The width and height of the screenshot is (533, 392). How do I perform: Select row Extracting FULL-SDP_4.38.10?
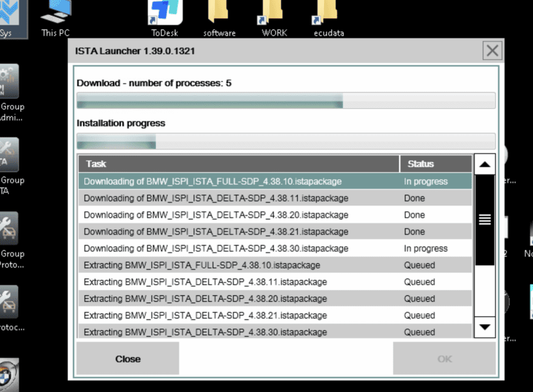coord(276,265)
